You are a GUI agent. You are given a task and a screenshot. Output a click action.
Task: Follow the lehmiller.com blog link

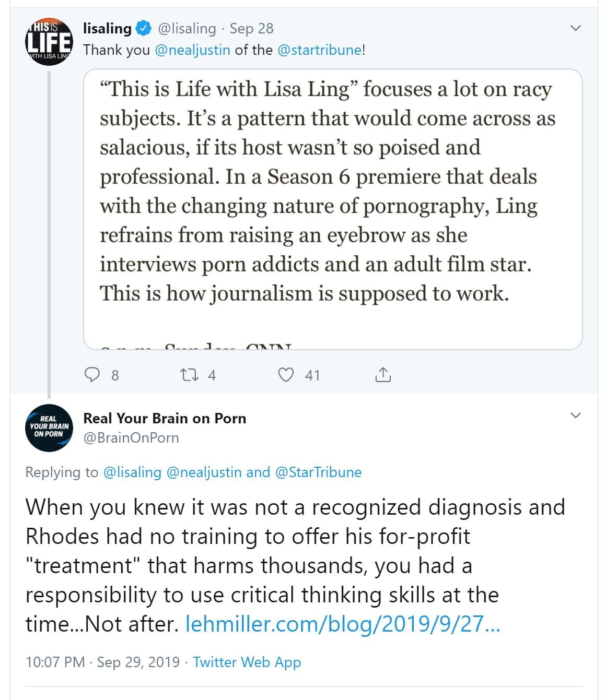343,624
